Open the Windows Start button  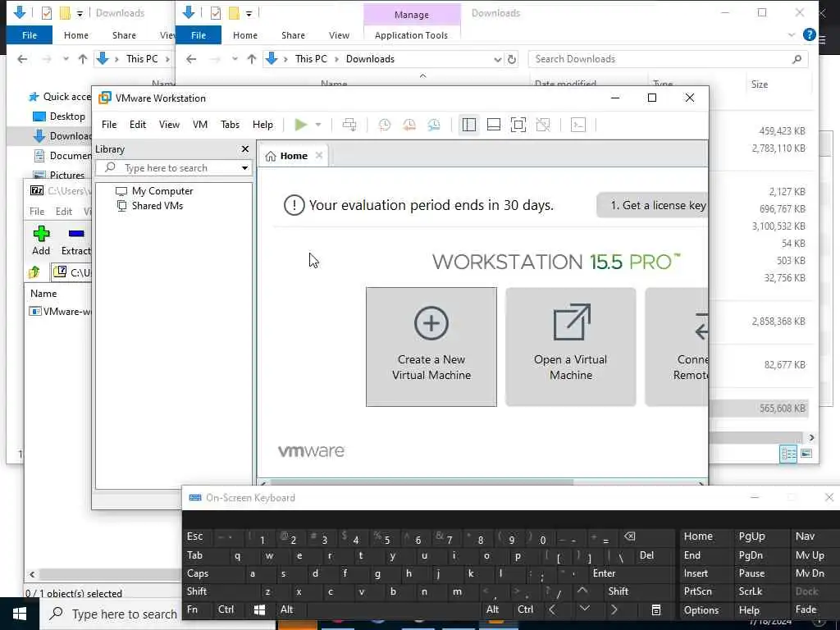tap(20, 614)
